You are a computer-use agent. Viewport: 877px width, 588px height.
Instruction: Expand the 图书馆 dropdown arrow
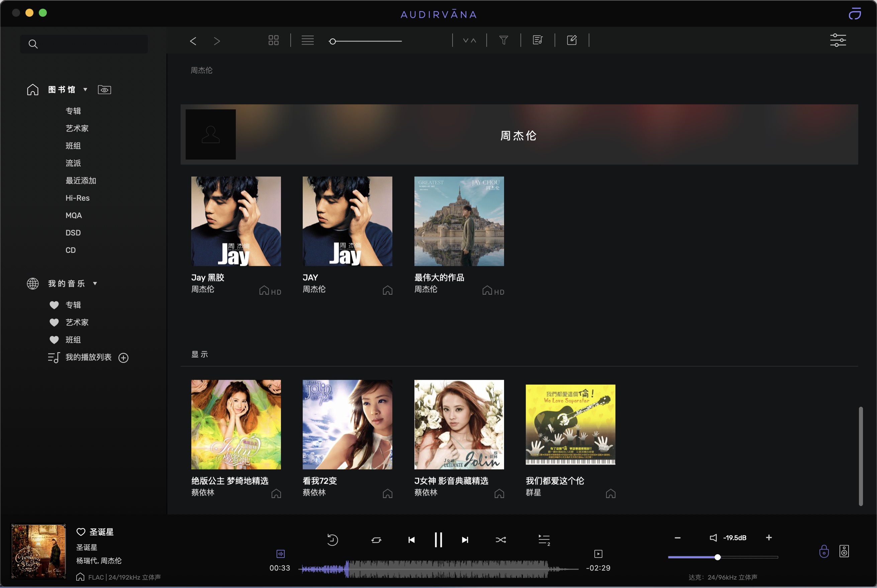(86, 90)
